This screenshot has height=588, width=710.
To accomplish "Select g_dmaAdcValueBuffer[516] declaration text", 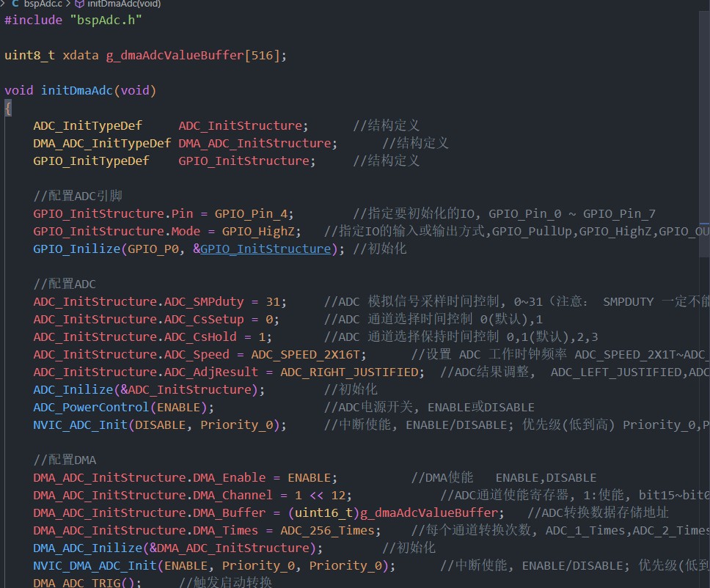I will click(193, 55).
